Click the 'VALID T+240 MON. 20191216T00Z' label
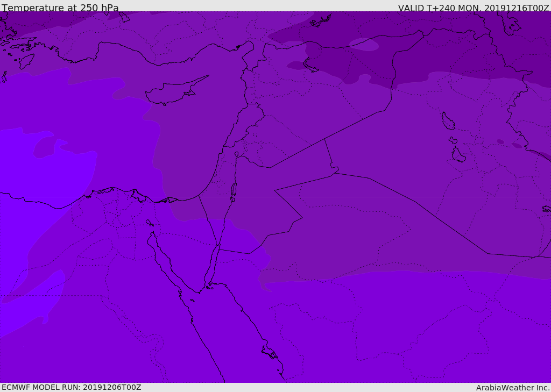This screenshot has height=392, width=551. pos(474,8)
